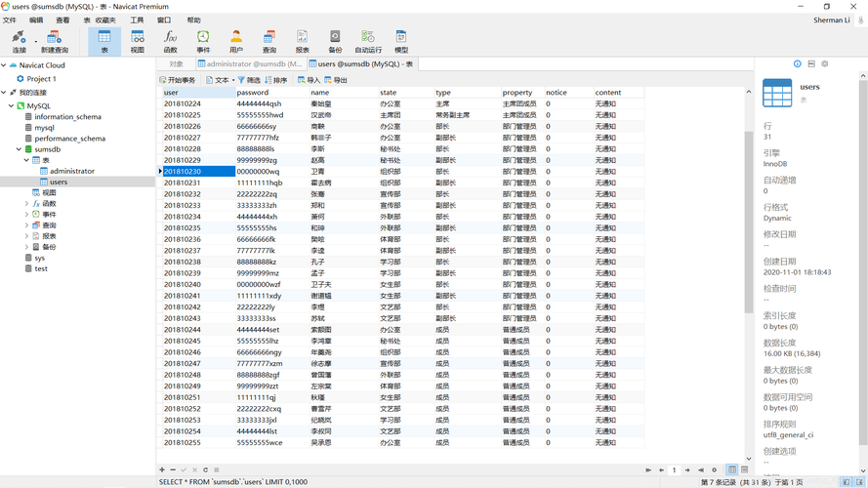Expand the 函数 tree node
Screen dimensions: 868x488
(26, 204)
